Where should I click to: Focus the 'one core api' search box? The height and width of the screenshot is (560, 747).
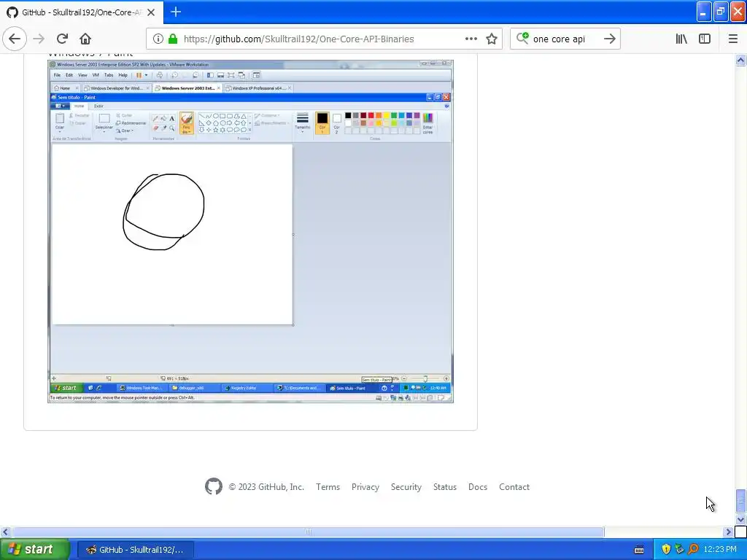[565, 39]
